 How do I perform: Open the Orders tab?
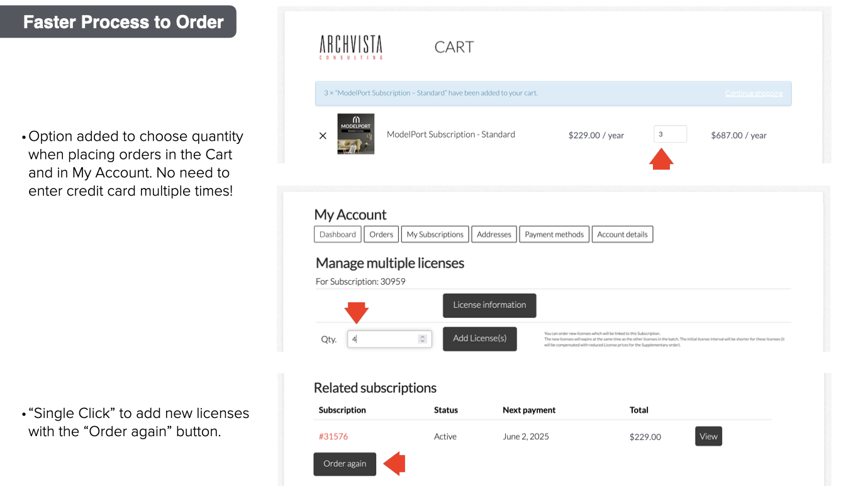click(x=381, y=234)
